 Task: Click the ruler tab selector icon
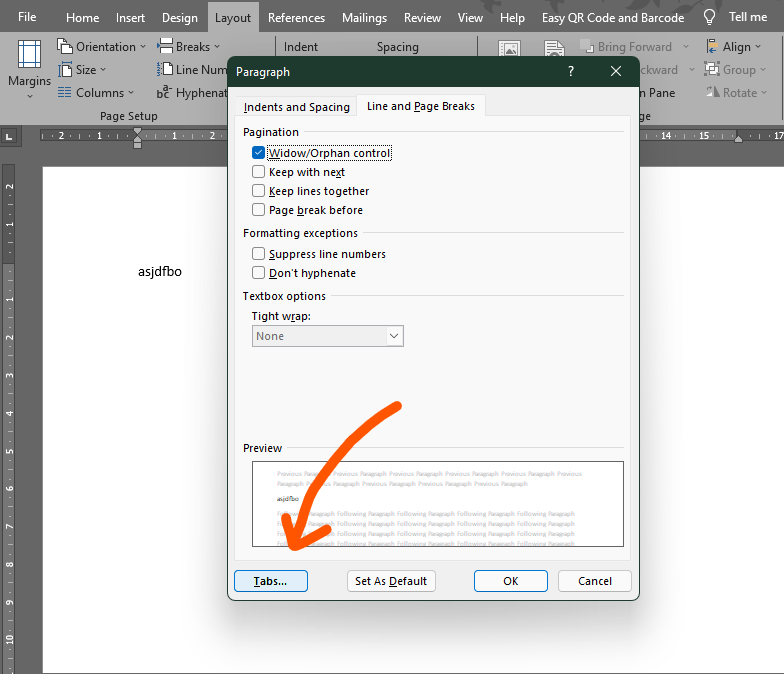(9, 136)
